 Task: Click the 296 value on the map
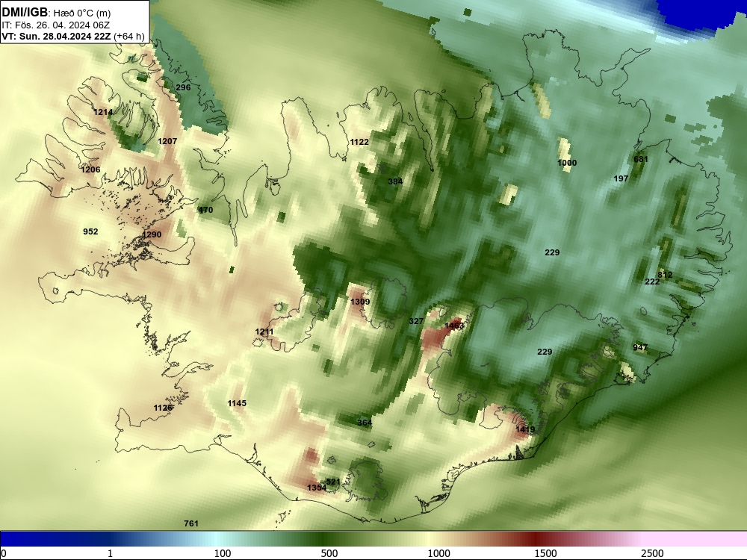(x=183, y=87)
